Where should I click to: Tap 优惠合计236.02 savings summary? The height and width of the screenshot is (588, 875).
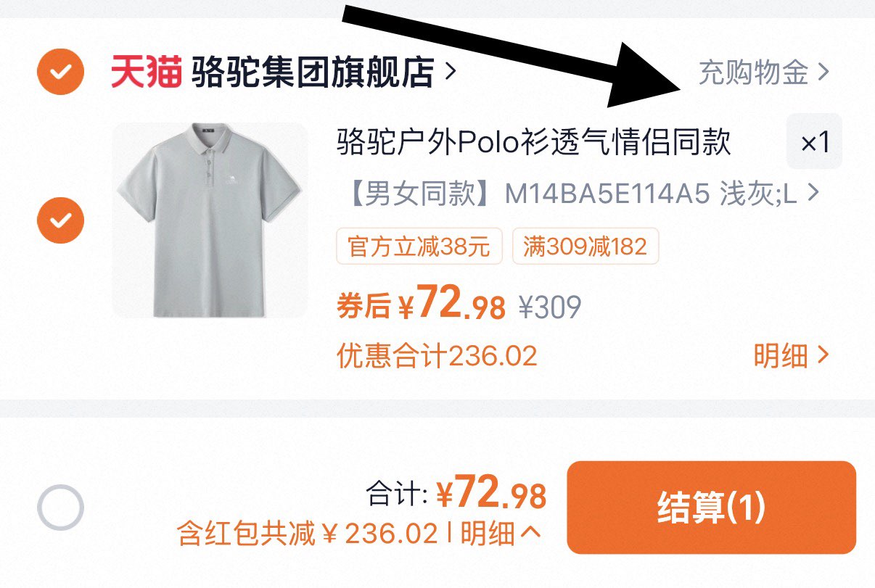(x=437, y=356)
